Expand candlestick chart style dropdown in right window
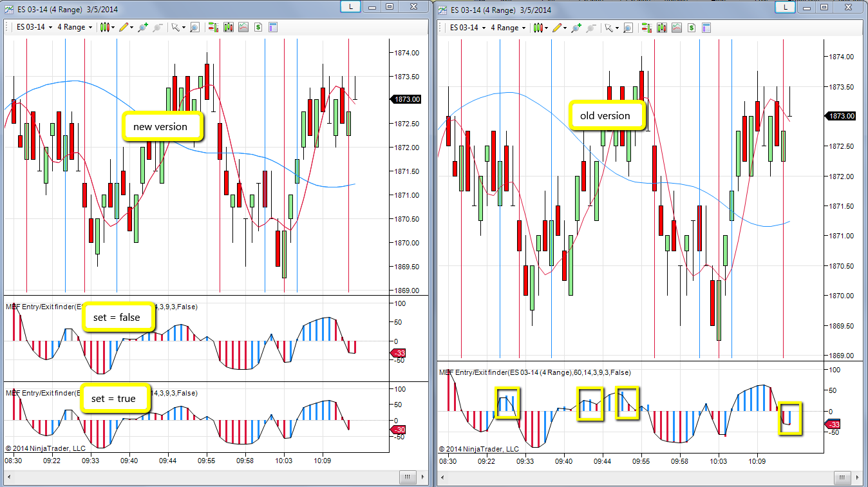Image resolution: width=868 pixels, height=487 pixels. pyautogui.click(x=547, y=28)
